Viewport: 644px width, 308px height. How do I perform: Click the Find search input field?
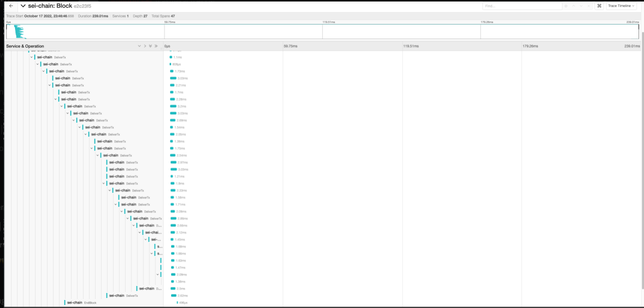[x=521, y=6]
